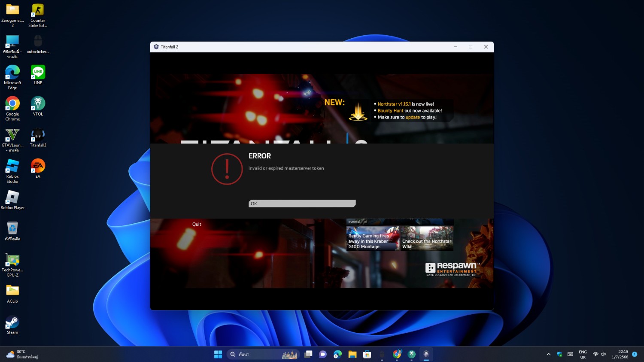Close the Titanfall 2 window

(486, 47)
